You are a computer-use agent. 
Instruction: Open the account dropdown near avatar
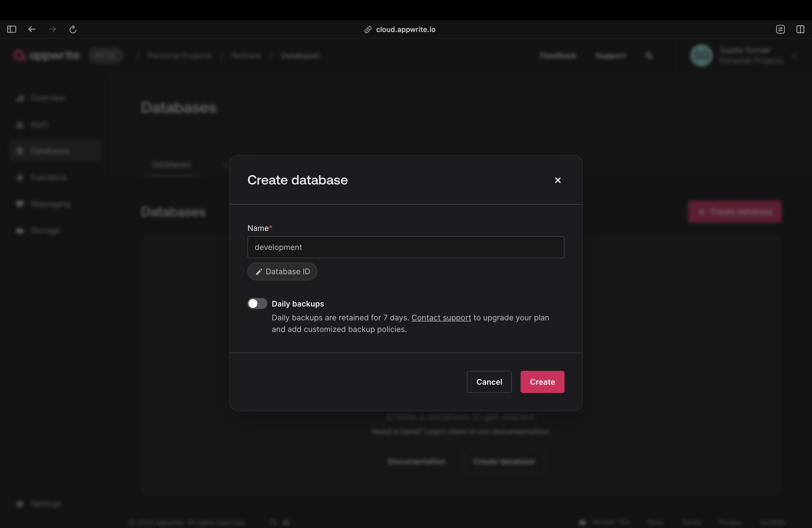pyautogui.click(x=794, y=56)
